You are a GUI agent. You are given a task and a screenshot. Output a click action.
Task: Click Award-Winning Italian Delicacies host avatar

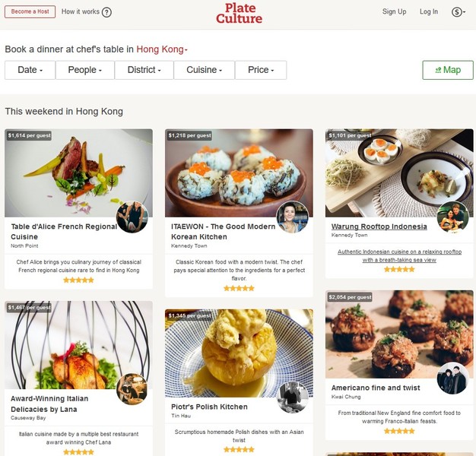pyautogui.click(x=132, y=389)
